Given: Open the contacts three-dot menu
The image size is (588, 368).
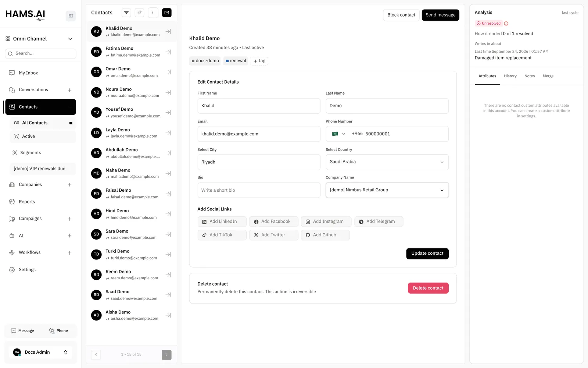Looking at the screenshot, I should [153, 13].
